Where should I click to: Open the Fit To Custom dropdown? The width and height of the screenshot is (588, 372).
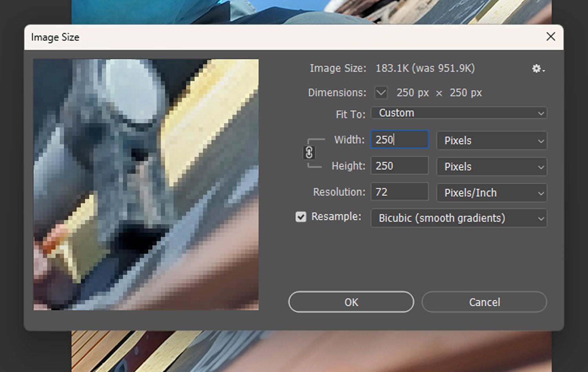coord(459,113)
